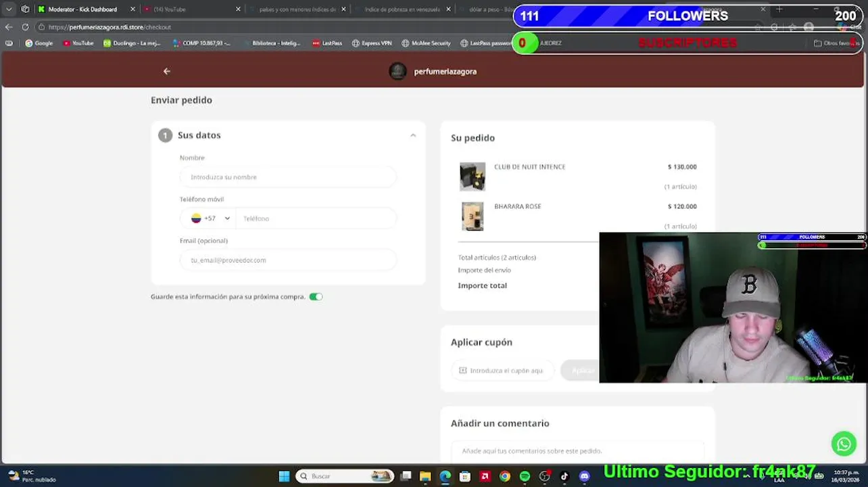Click the taskbar Buscar search box
868x487 pixels.
[x=345, y=476]
